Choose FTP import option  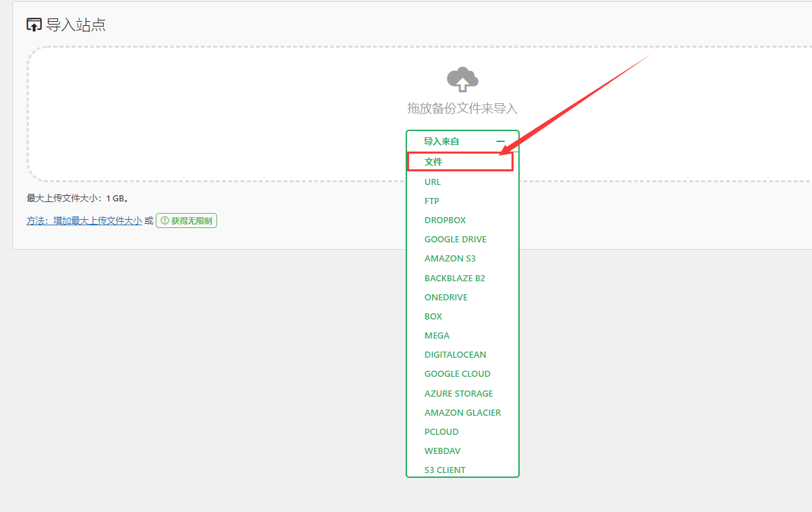(x=432, y=201)
